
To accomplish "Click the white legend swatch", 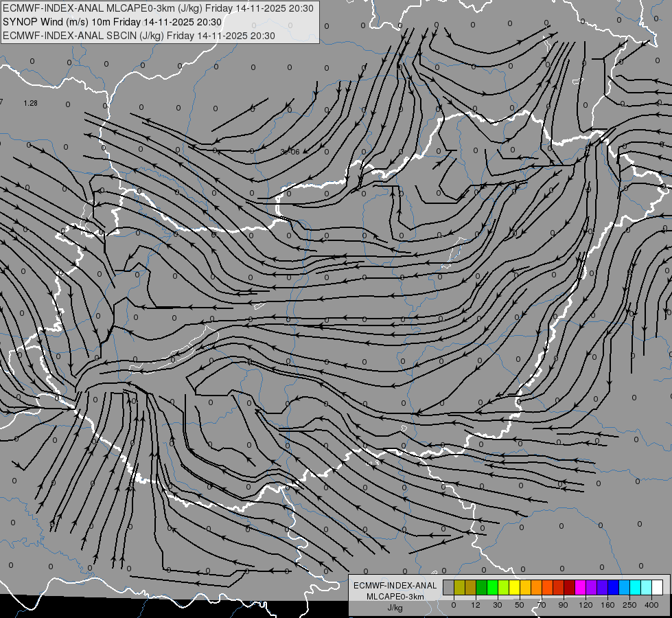I will [658, 587].
